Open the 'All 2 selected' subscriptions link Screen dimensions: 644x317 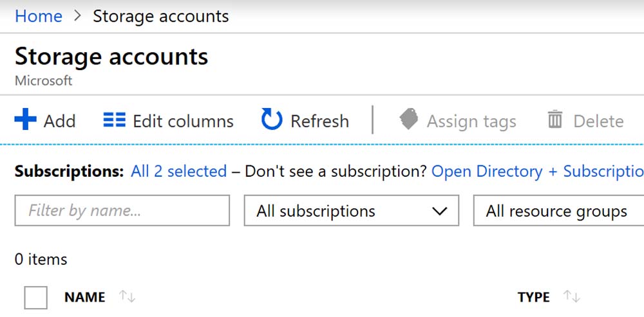coord(178,171)
